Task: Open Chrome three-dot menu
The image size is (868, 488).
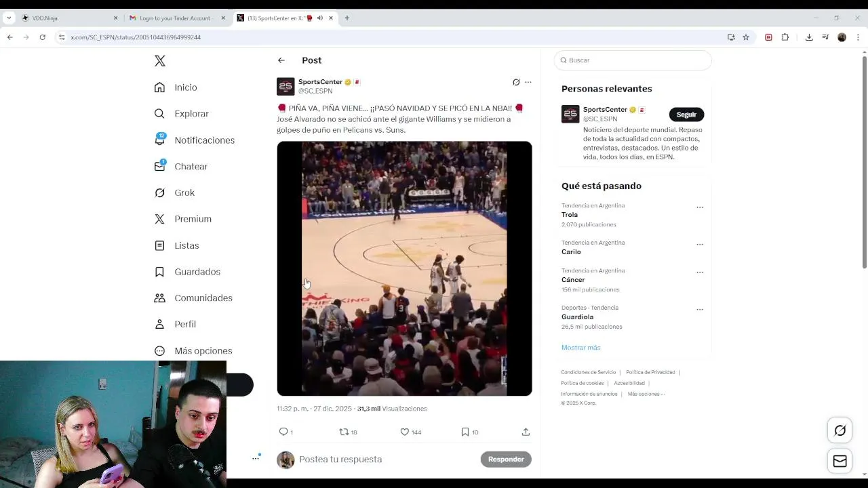Action: (x=857, y=37)
